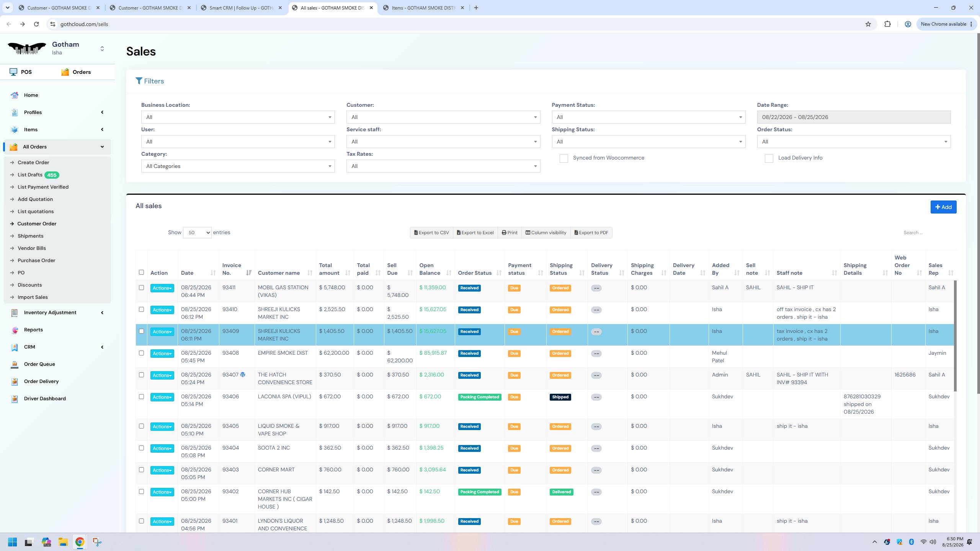Open the Driver Dashboard sidebar item

pyautogui.click(x=45, y=399)
